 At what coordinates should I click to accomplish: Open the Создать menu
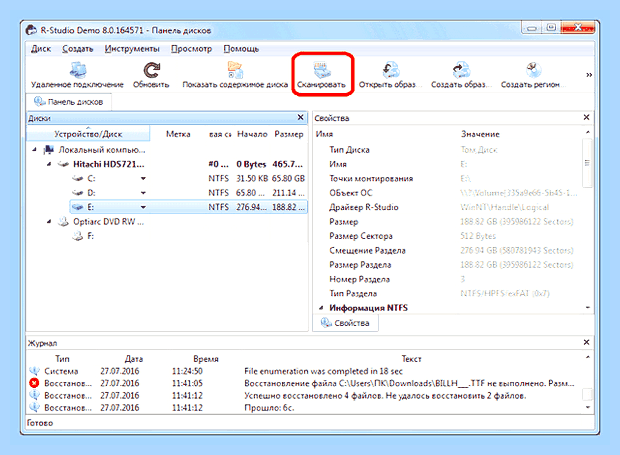[78, 49]
